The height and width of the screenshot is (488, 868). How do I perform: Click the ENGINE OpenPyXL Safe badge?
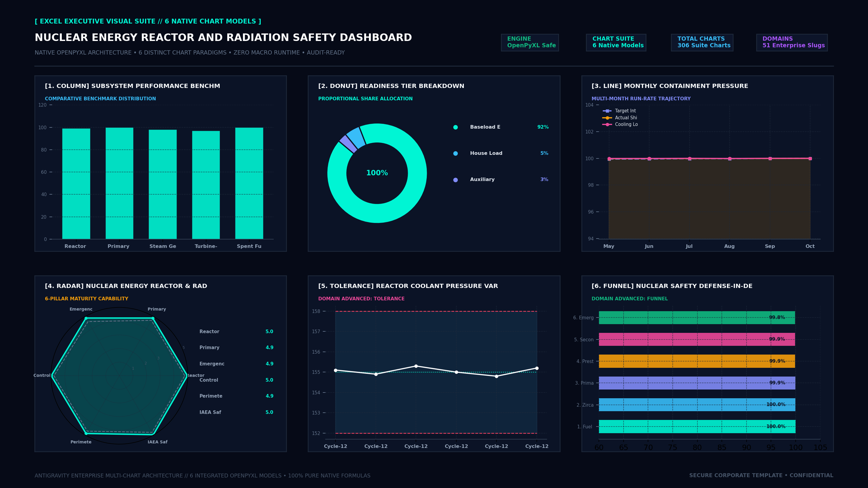tap(530, 42)
